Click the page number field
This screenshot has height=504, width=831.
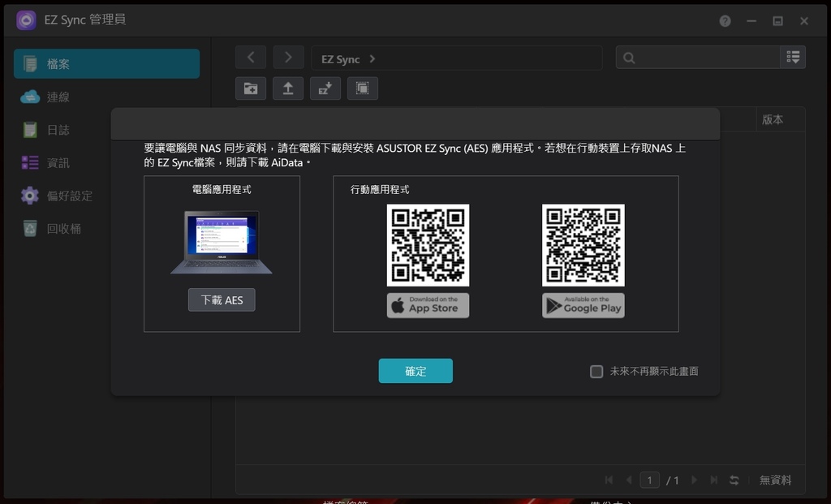coord(649,480)
